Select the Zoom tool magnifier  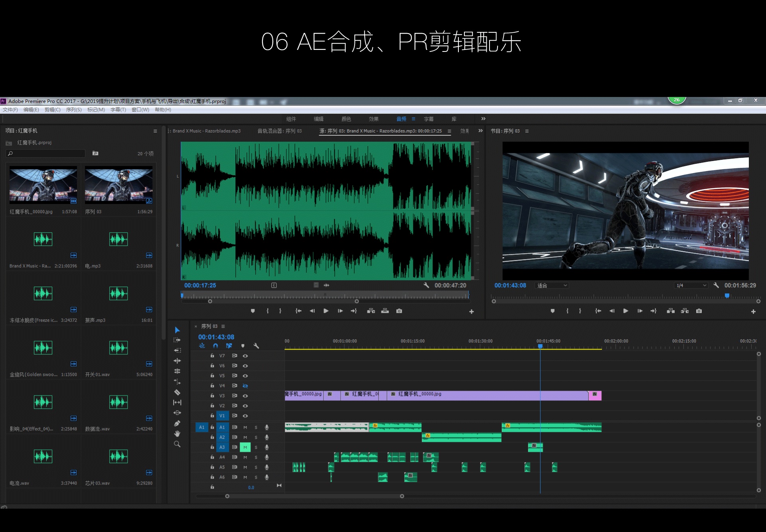(177, 444)
